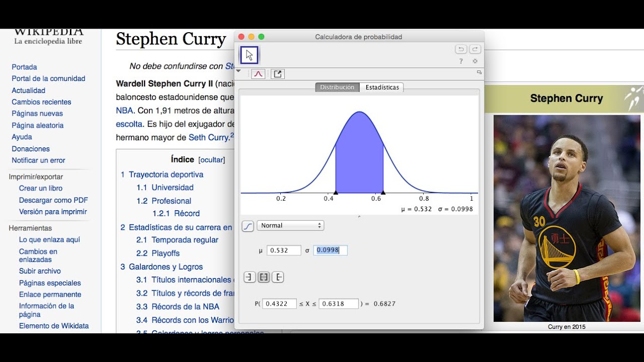
Task: Hide the index via ocultar link
Action: (212, 160)
